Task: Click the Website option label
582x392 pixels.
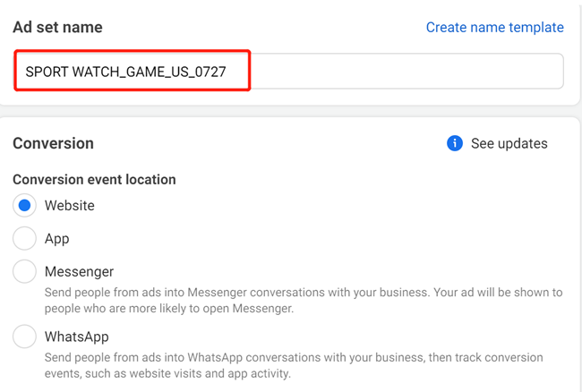Action: click(x=69, y=205)
